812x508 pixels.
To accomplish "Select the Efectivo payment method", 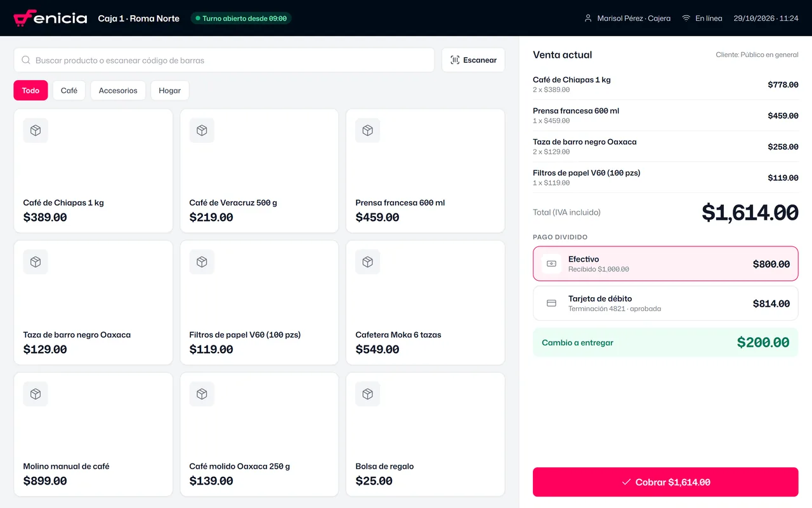I will (x=665, y=264).
